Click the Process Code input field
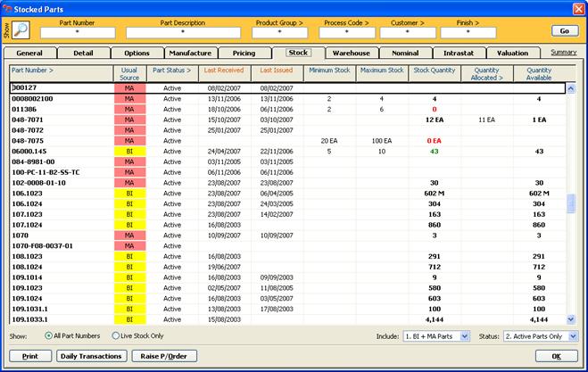This screenshot has width=588, height=372. pyautogui.click(x=347, y=33)
